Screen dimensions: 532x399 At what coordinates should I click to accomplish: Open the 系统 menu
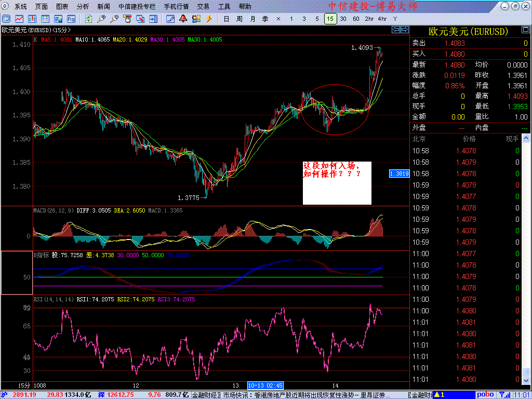coord(21,7)
